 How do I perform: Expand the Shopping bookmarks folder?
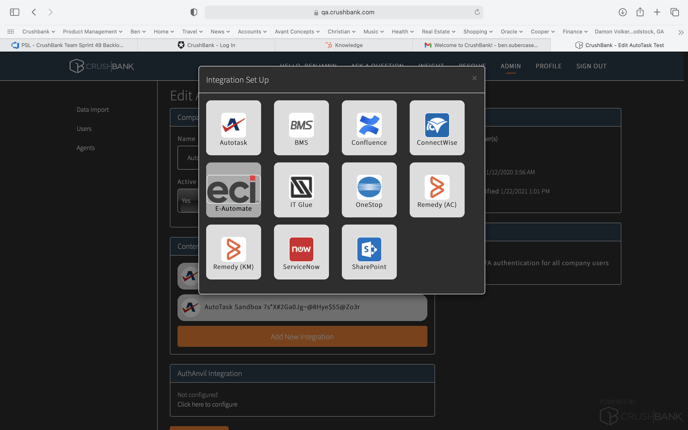pos(478,32)
